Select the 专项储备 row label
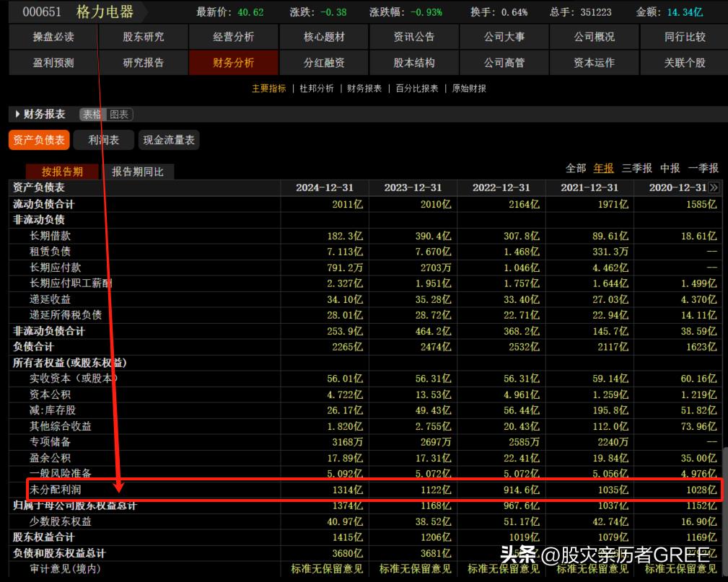This screenshot has height=582, width=728. [x=50, y=442]
